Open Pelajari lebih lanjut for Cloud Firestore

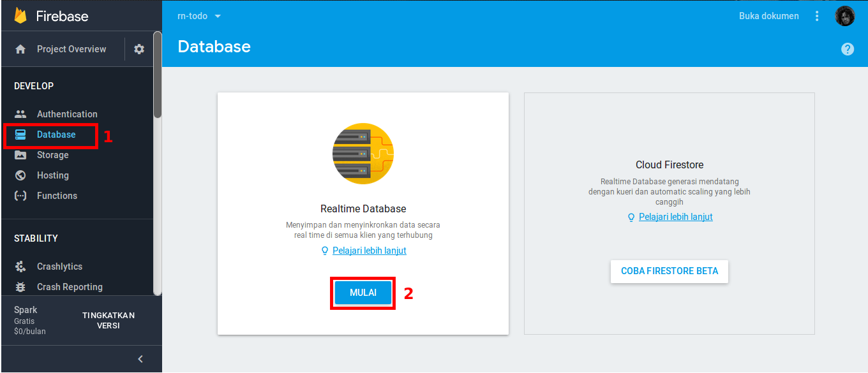coord(676,217)
